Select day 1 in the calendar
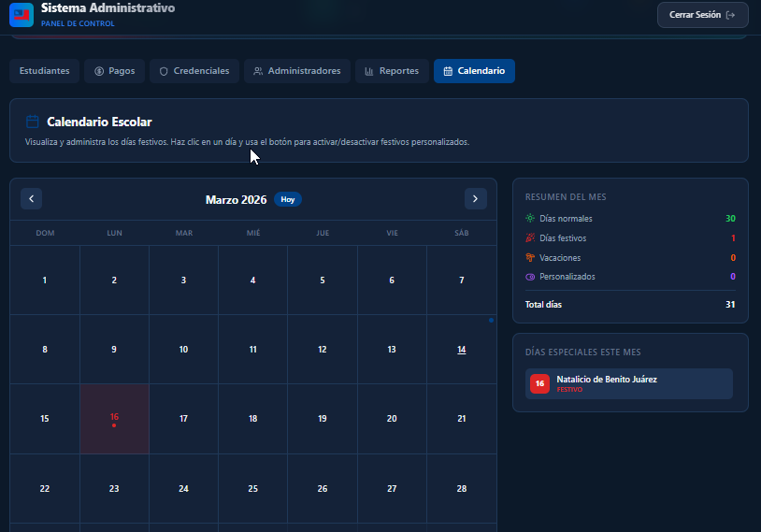This screenshot has width=761, height=532. 45,280
